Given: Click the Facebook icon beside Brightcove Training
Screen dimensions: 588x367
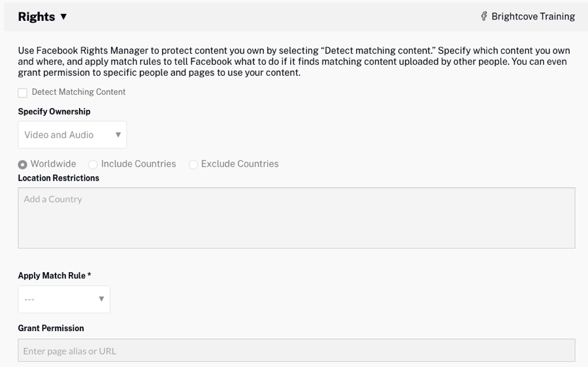Looking at the screenshot, I should click(x=483, y=17).
